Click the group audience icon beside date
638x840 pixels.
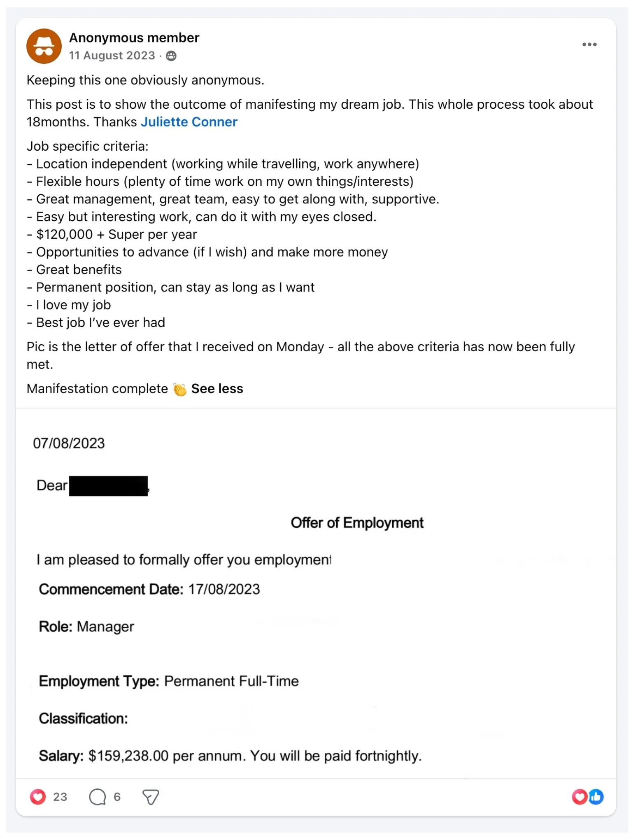171,56
